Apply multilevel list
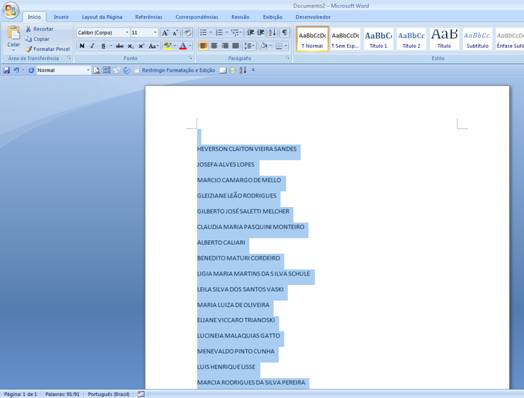The image size is (524, 398). click(235, 32)
